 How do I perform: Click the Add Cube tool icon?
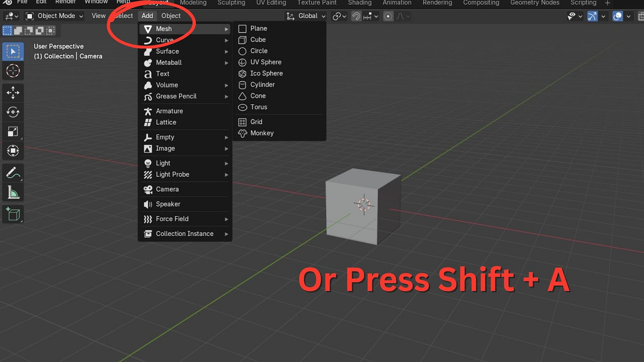[x=13, y=214]
